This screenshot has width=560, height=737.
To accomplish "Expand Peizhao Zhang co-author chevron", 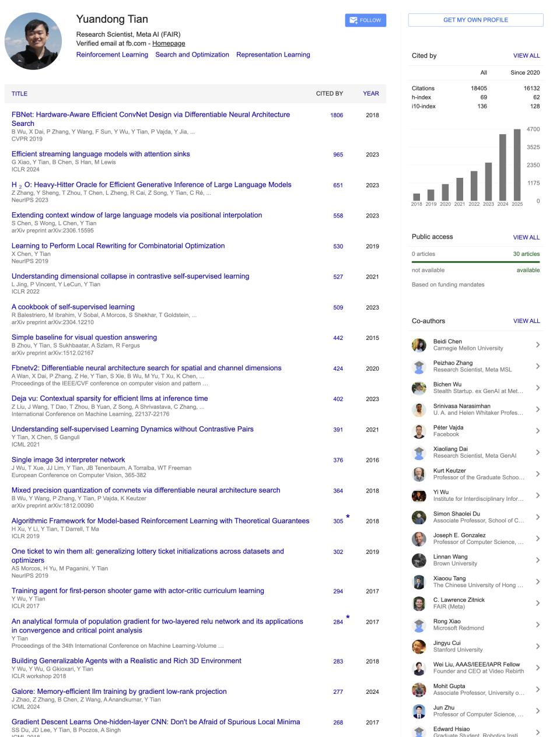I will [x=537, y=367].
